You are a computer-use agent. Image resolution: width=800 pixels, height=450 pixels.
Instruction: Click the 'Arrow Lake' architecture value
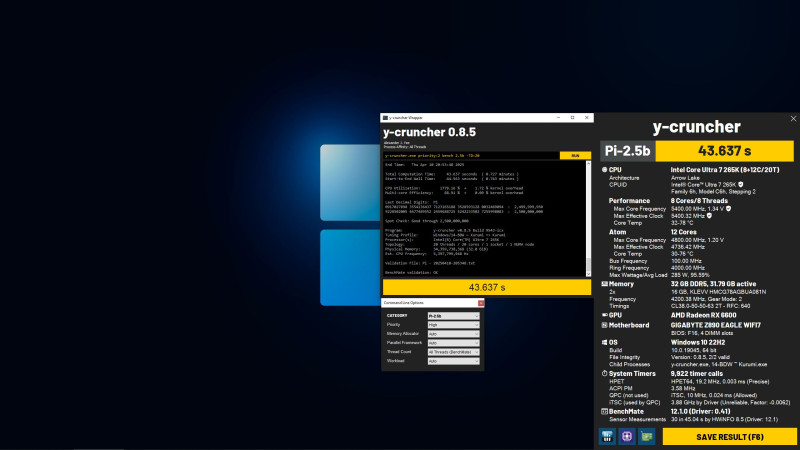point(685,178)
